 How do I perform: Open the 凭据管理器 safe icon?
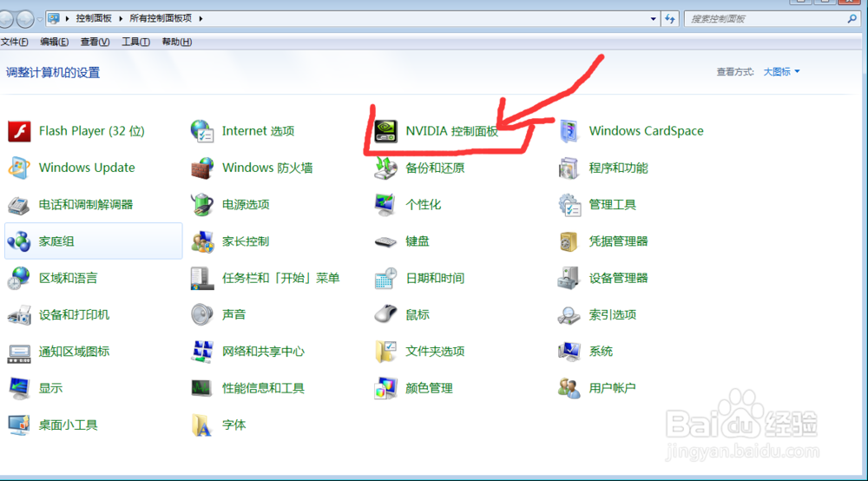click(x=569, y=241)
